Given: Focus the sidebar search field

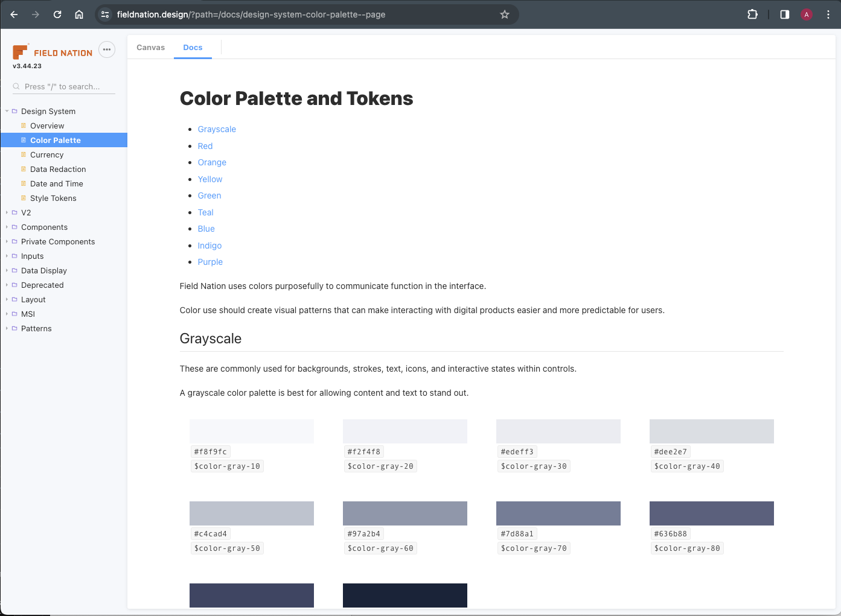Looking at the screenshot, I should tap(68, 86).
